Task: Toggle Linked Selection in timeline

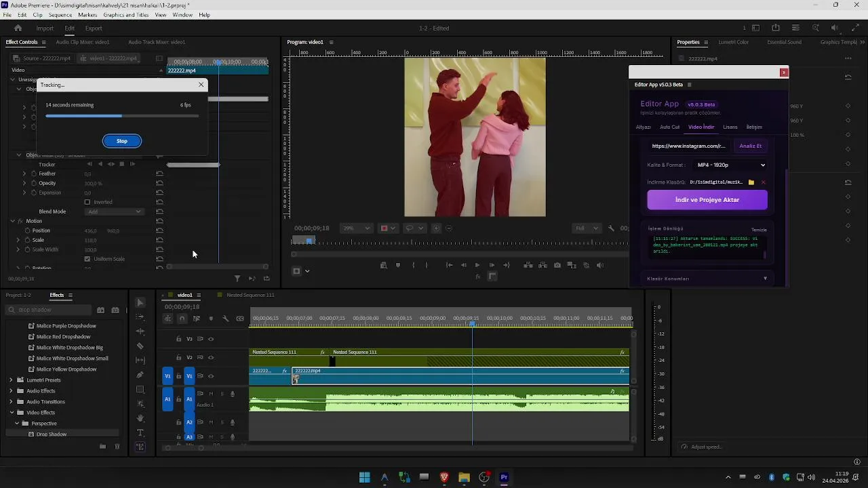Action: [197, 319]
